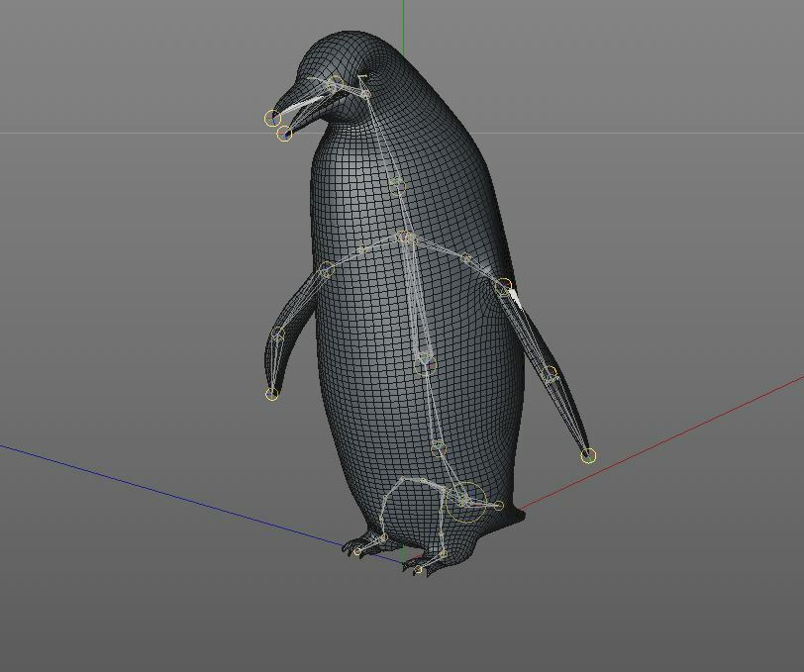The height and width of the screenshot is (672, 804).
Task: Select the shoulder joint of the longer rear wing
Action: [x=505, y=285]
